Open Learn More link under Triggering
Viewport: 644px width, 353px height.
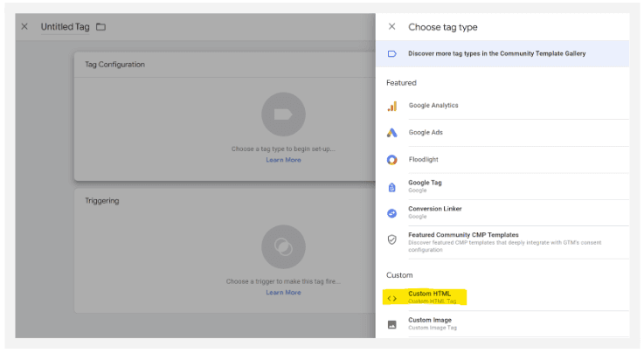click(x=283, y=293)
